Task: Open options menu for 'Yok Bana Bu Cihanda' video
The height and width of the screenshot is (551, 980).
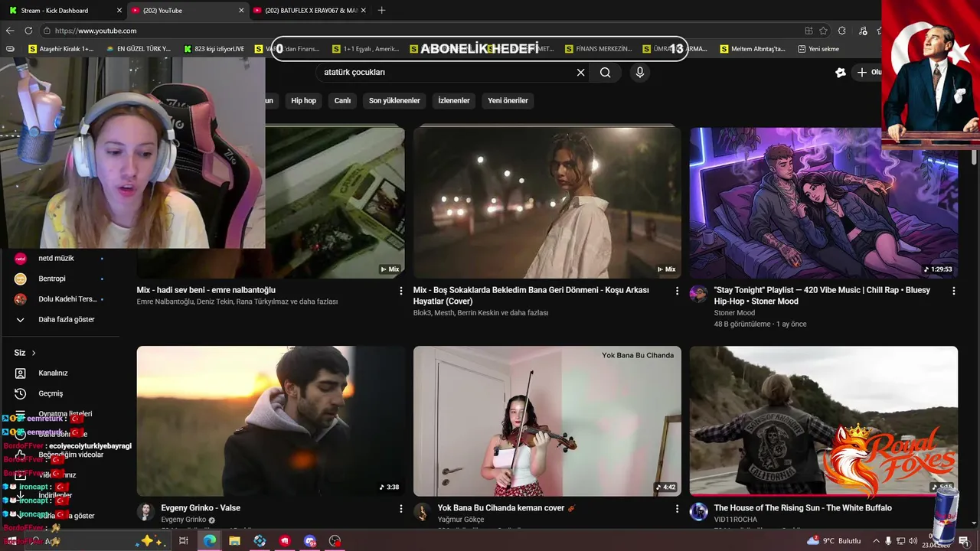Action: pyautogui.click(x=677, y=508)
